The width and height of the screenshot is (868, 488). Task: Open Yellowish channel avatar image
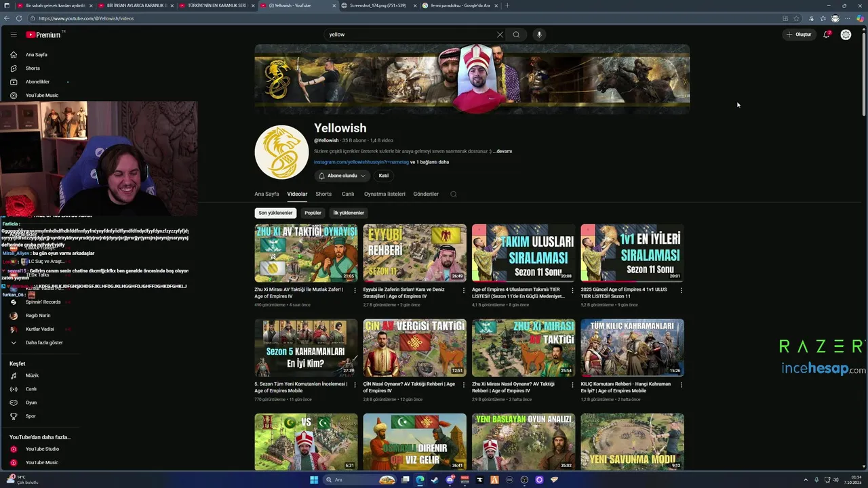click(x=281, y=152)
